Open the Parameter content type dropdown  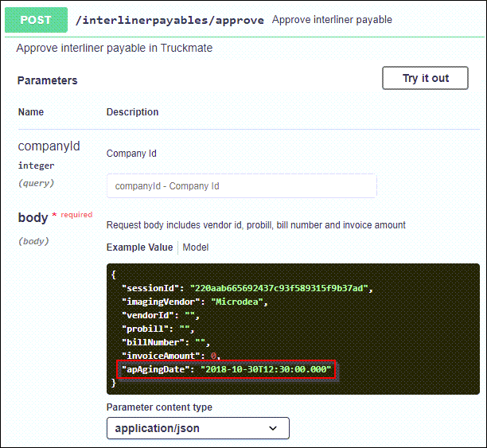pyautogui.click(x=197, y=428)
